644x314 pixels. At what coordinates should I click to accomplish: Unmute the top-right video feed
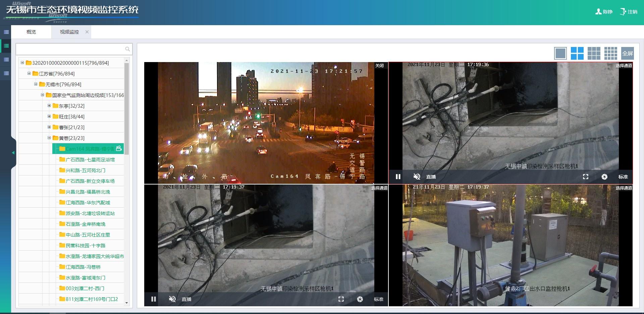[417, 177]
